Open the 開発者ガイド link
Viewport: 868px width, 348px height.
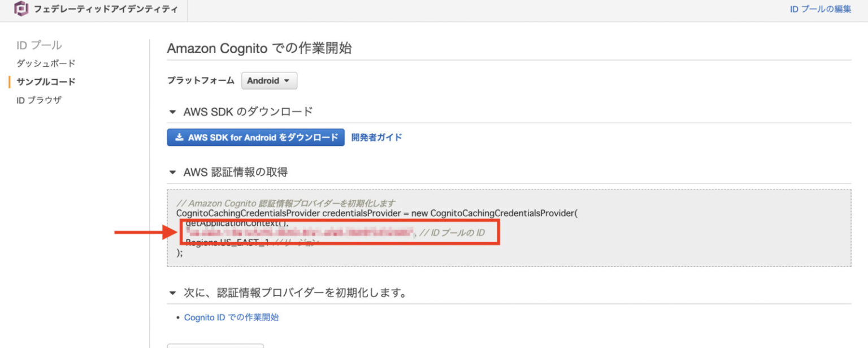(377, 137)
